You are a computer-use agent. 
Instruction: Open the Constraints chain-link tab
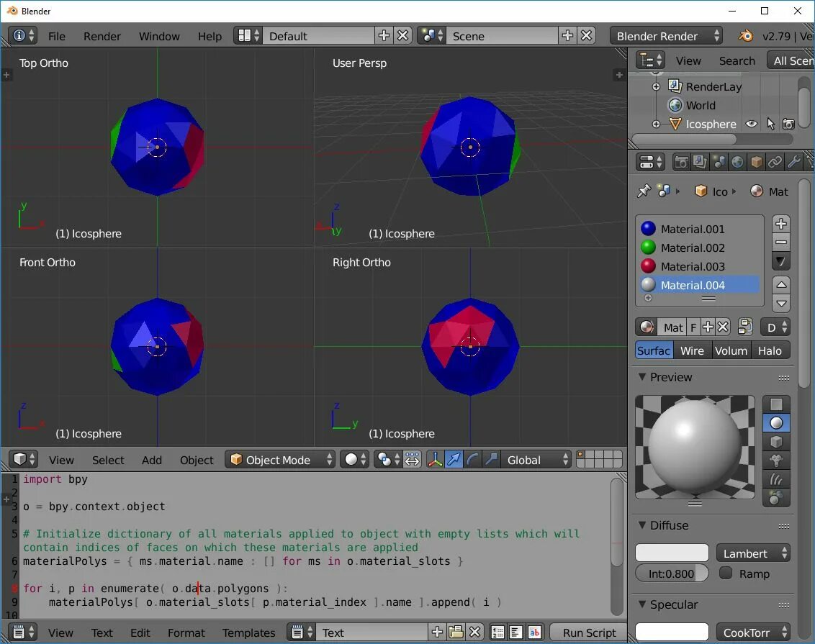click(775, 163)
